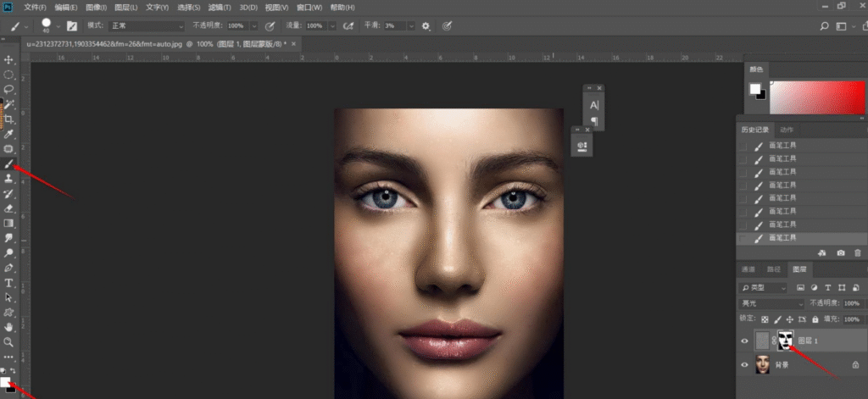Select the Type tool in toolbar
The image size is (868, 399).
coord(8,283)
